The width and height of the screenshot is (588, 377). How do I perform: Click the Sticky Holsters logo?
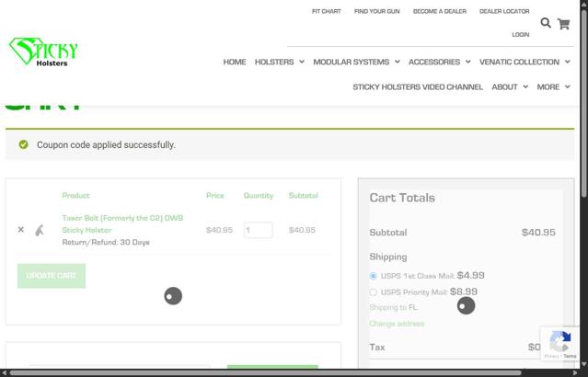tap(43, 51)
